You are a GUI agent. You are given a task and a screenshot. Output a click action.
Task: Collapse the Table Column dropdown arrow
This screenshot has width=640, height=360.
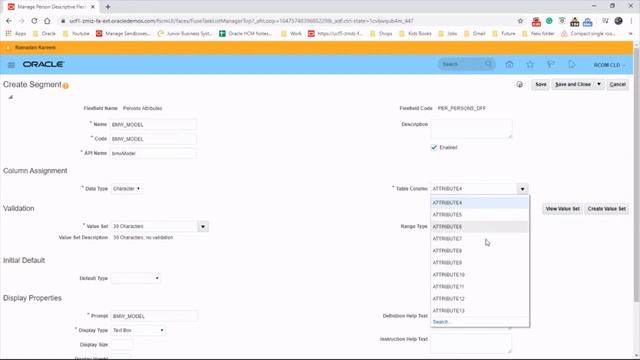tap(522, 189)
